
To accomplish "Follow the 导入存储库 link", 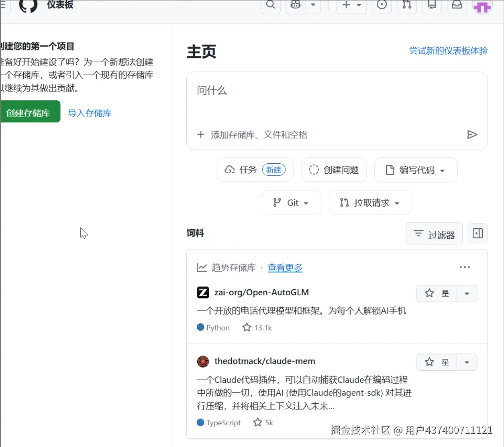I will pos(90,113).
